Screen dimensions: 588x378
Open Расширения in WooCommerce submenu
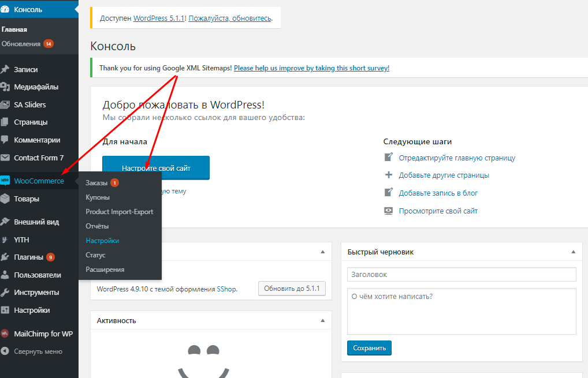[105, 270]
